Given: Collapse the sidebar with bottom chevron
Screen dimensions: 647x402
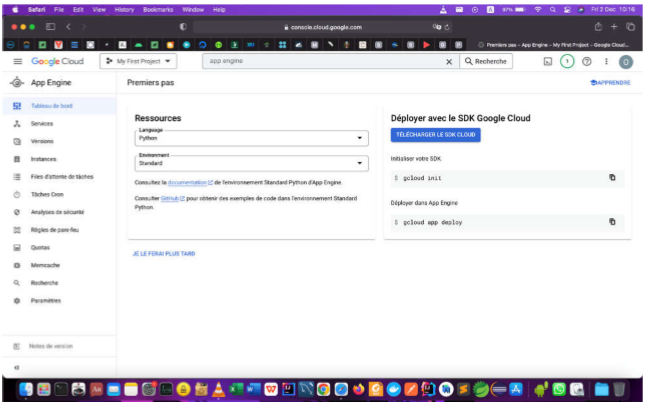Looking at the screenshot, I should coord(17,367).
